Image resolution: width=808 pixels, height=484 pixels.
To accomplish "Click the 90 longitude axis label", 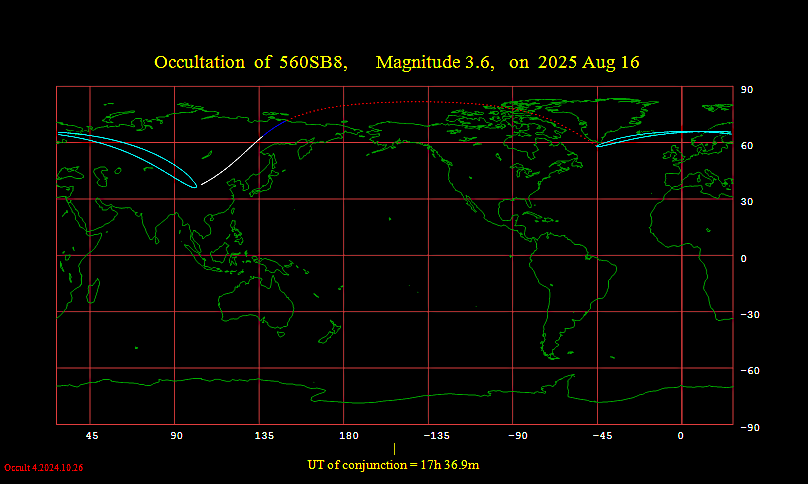I will (x=175, y=436).
